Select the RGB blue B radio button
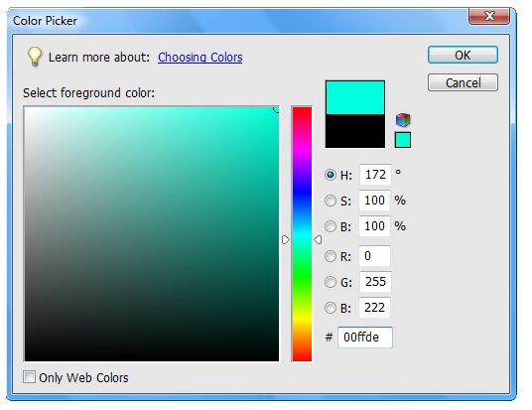 click(331, 308)
